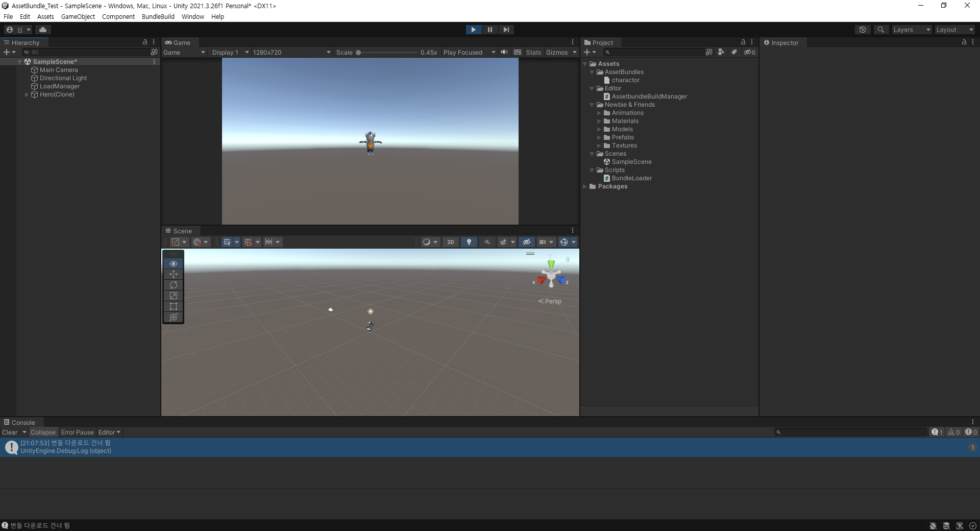Select the View (eye) tool in Scene
The image size is (980, 531).
(x=174, y=263)
